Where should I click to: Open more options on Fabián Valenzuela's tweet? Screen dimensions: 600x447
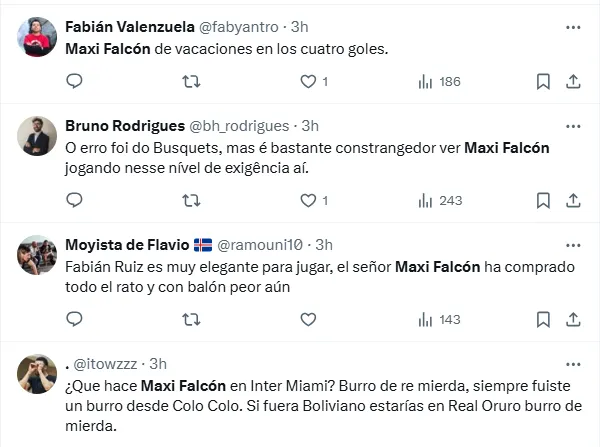573,25
